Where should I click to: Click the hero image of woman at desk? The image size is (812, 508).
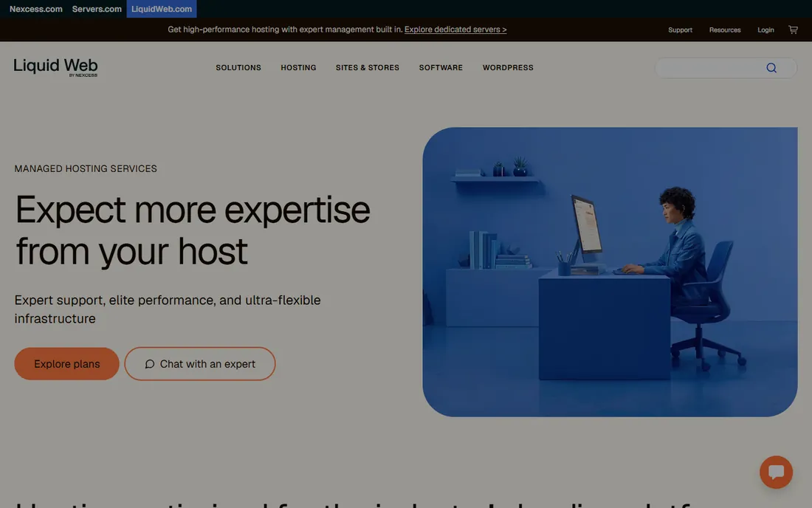click(x=610, y=272)
